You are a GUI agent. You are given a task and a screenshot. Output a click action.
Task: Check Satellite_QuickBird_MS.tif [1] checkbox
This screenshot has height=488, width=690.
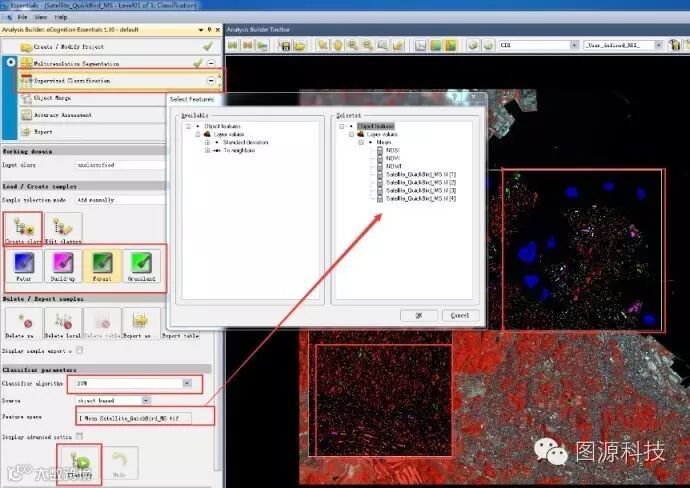tap(380, 174)
